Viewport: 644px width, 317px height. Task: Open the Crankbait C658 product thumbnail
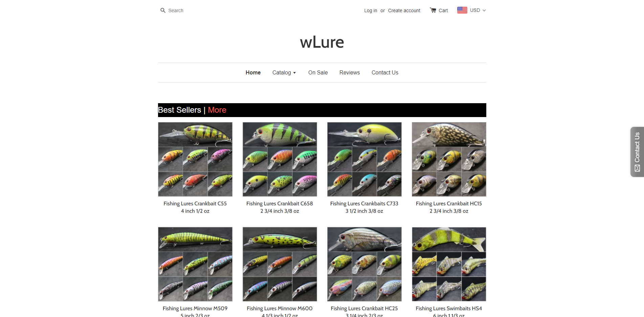pyautogui.click(x=280, y=159)
